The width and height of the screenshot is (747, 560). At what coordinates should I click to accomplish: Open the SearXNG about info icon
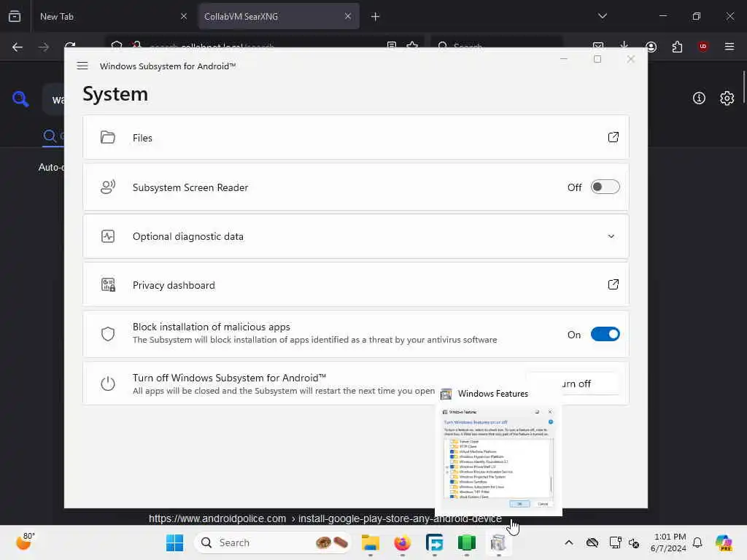pos(698,98)
